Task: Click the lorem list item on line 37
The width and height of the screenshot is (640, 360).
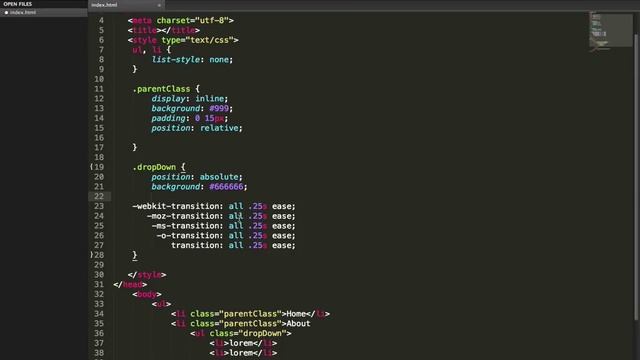Action: (x=243, y=343)
